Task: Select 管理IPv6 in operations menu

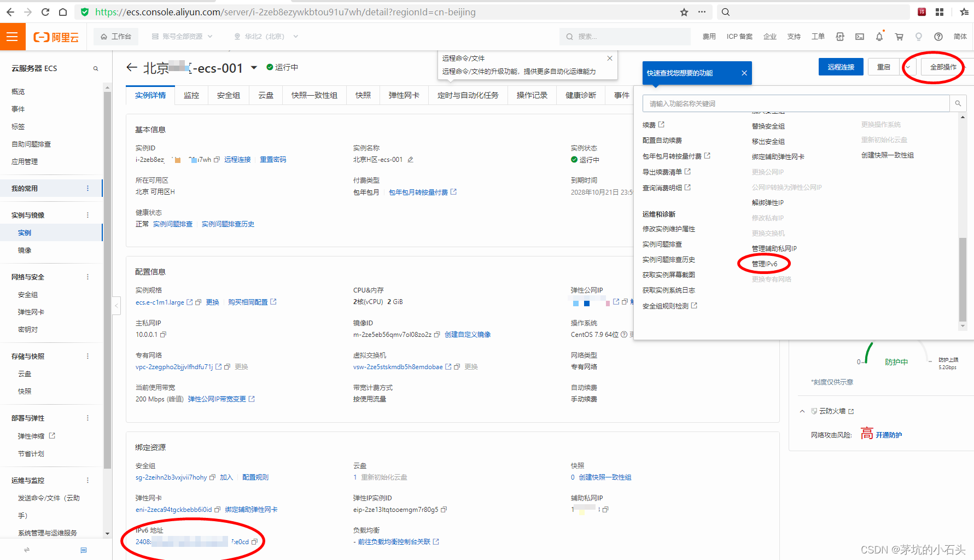Action: coord(765,264)
